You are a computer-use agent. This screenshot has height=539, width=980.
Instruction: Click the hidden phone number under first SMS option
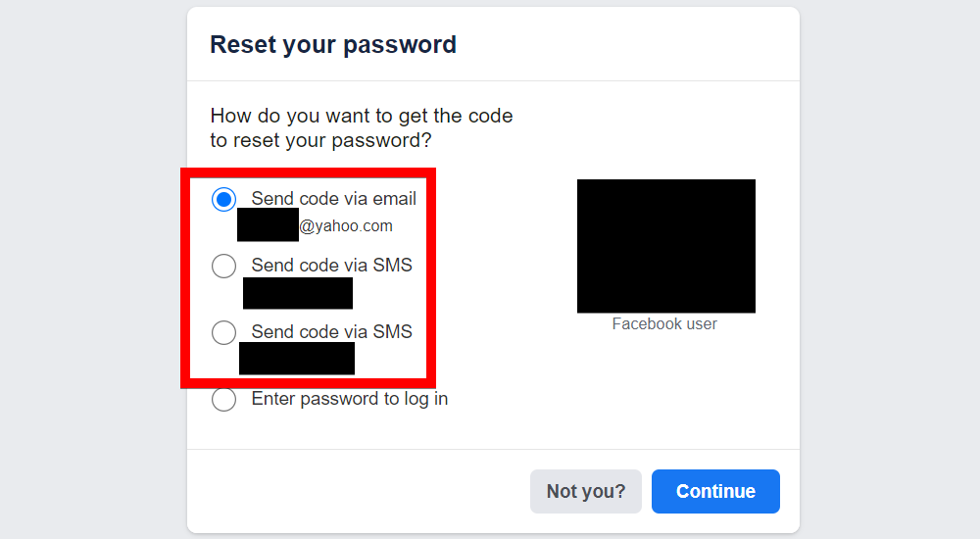click(298, 293)
